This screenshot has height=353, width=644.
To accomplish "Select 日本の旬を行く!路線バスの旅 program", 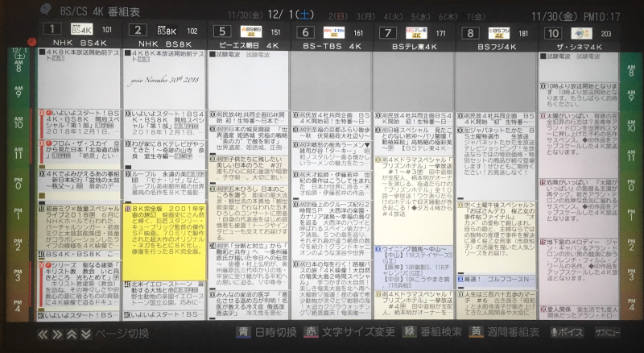I will [332, 289].
